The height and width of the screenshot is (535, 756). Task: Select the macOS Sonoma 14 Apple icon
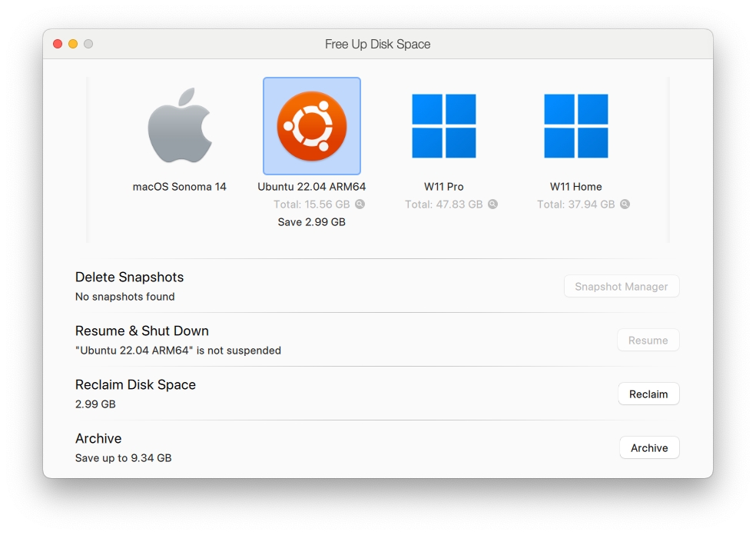pos(180,126)
